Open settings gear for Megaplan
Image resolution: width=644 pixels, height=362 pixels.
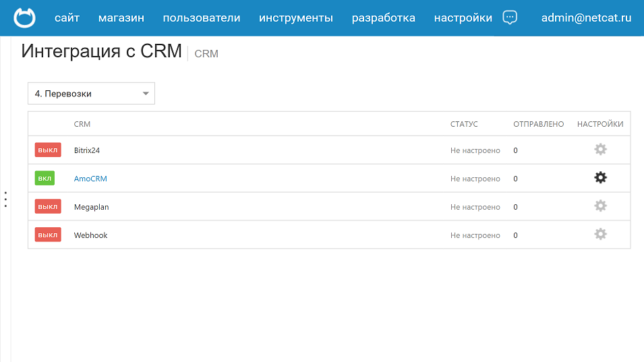(600, 206)
